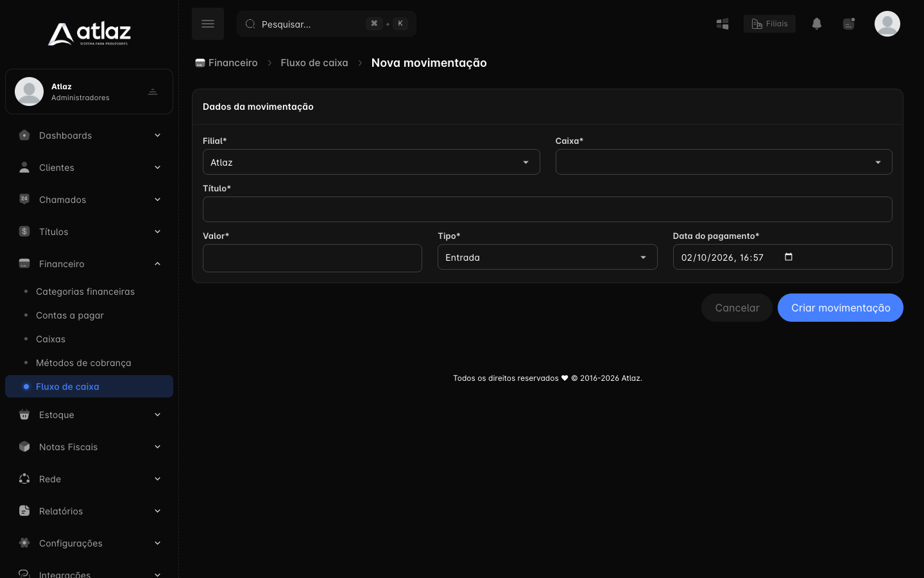This screenshot has width=924, height=578.
Task: Click the Atlaz logo
Action: click(89, 33)
